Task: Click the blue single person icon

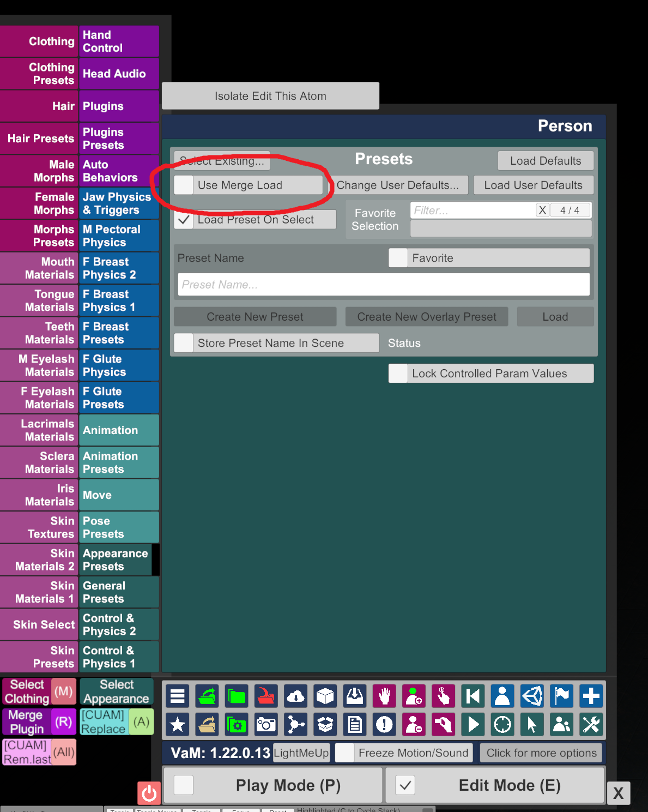Action: click(x=502, y=696)
